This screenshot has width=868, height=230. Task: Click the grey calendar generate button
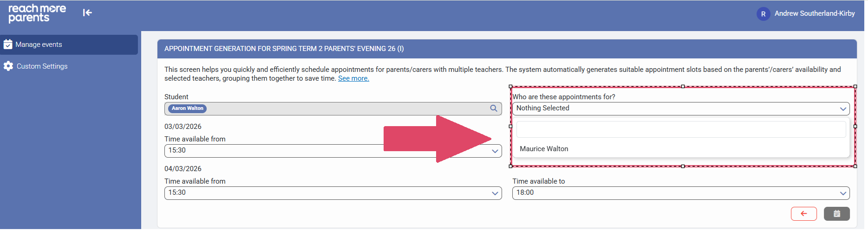pyautogui.click(x=836, y=214)
